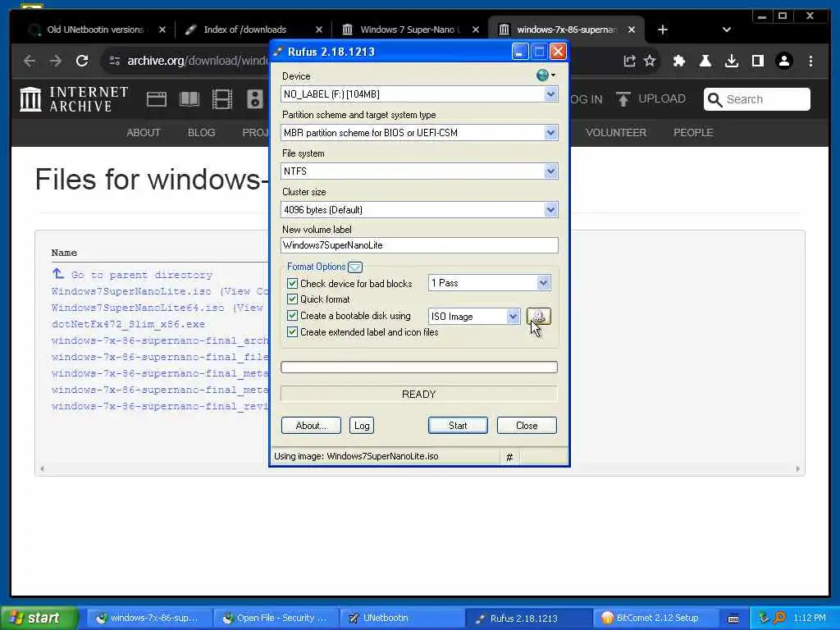
Task: Open the Internet Archive web icon
Action: tap(157, 99)
